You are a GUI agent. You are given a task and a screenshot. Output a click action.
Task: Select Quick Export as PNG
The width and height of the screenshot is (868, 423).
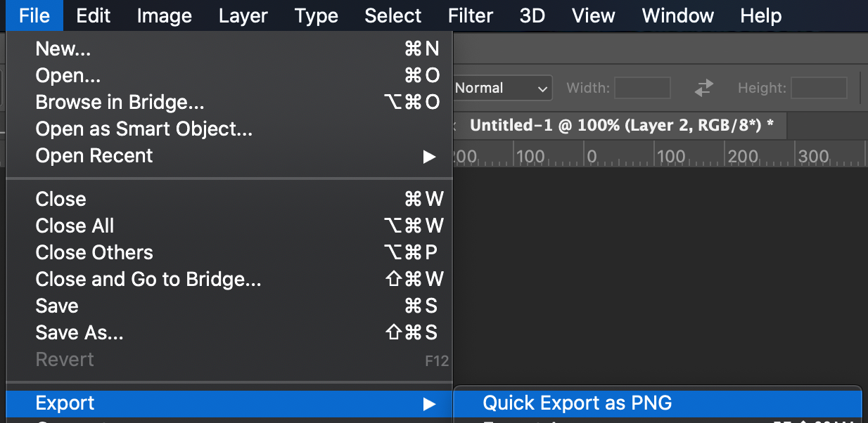(x=658, y=403)
